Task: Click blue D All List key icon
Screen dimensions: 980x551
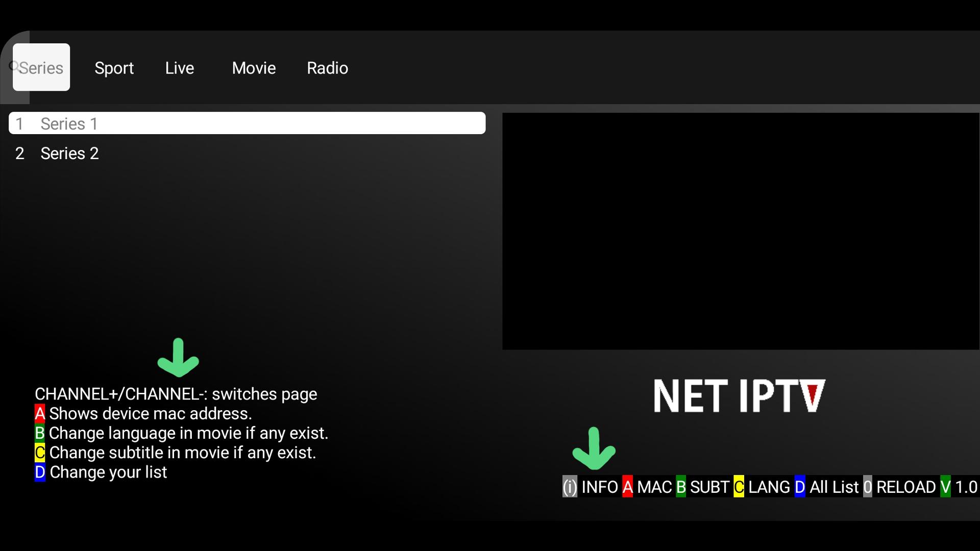Action: point(800,487)
